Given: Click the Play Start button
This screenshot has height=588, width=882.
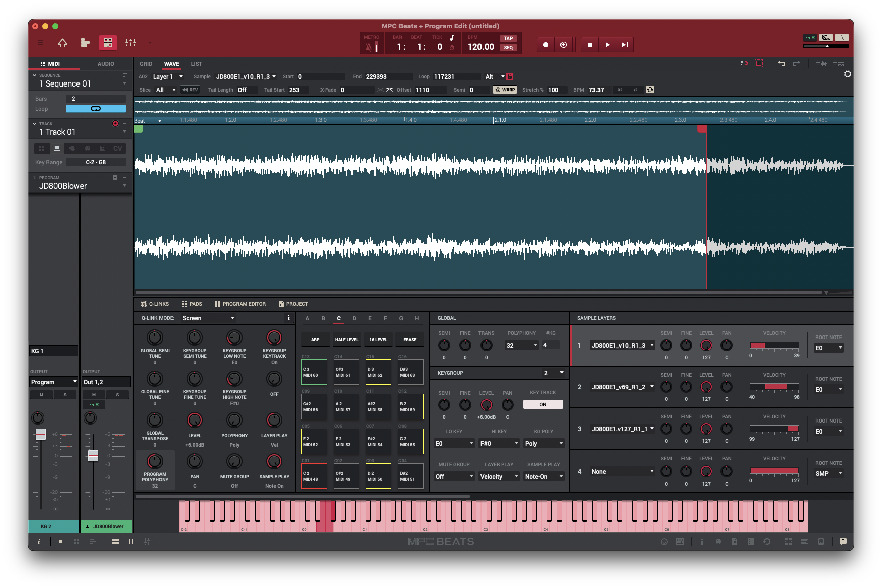Looking at the screenshot, I should click(624, 45).
